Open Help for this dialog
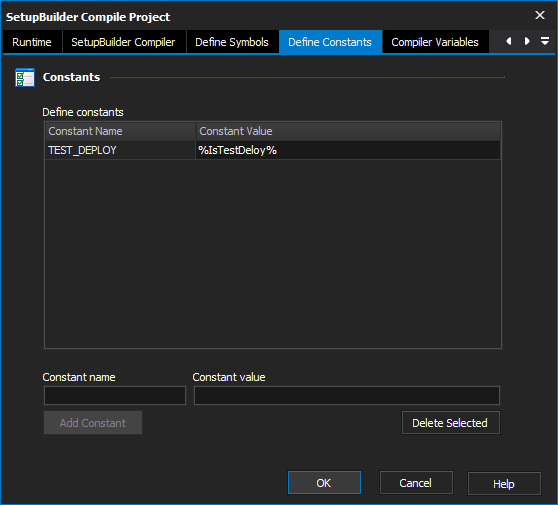 pyautogui.click(x=504, y=484)
